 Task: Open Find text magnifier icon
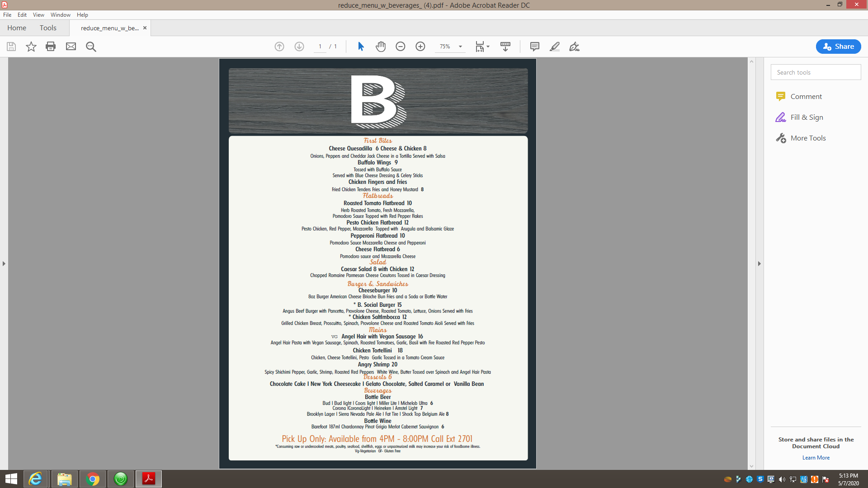click(91, 47)
